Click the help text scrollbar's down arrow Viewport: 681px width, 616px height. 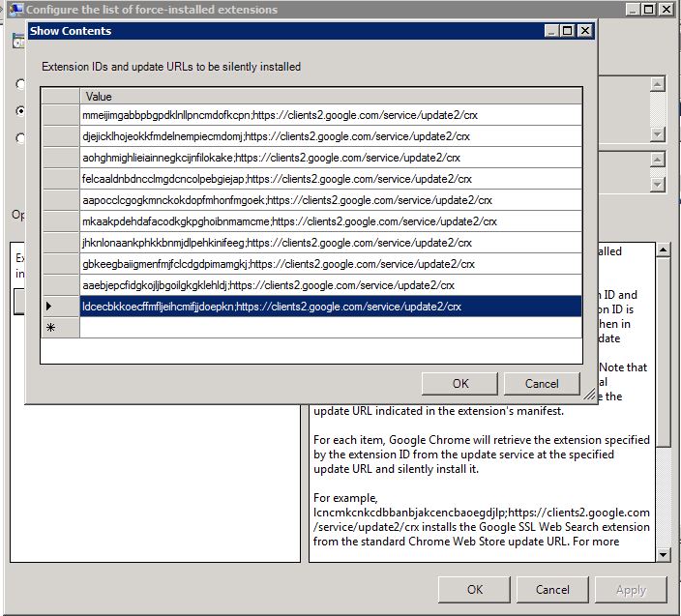pyautogui.click(x=664, y=555)
